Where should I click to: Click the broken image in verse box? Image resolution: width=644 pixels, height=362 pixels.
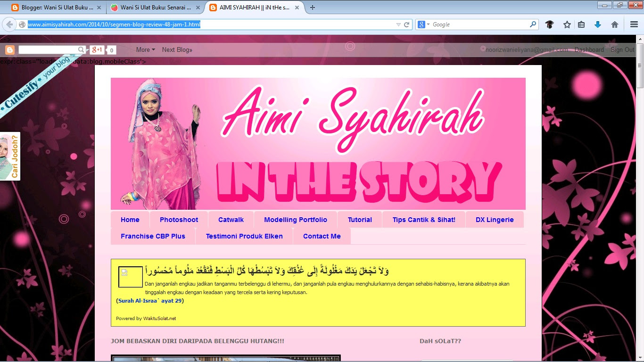(x=130, y=277)
